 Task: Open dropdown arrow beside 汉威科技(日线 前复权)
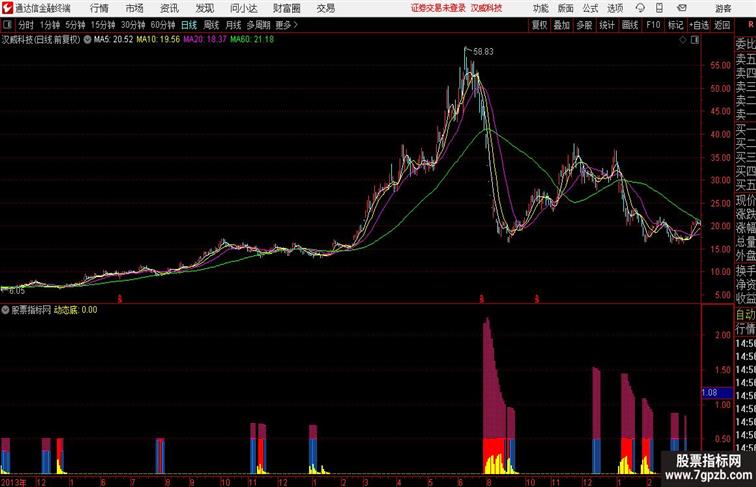(x=87, y=40)
